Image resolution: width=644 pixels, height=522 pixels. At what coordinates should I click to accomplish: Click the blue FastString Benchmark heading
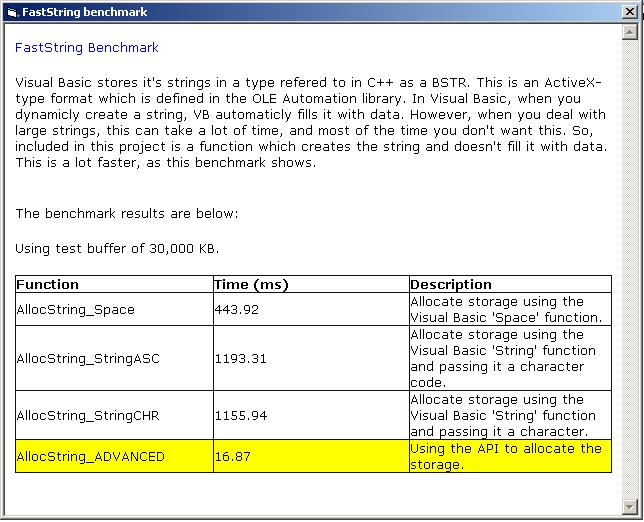[87, 48]
